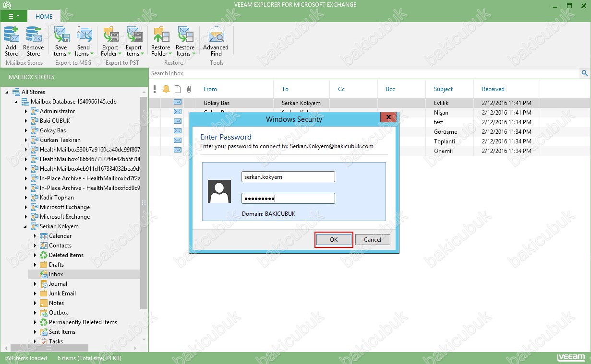Click the username field serkan.kokyem
Viewport: 591px width, 364px height.
pos(288,176)
